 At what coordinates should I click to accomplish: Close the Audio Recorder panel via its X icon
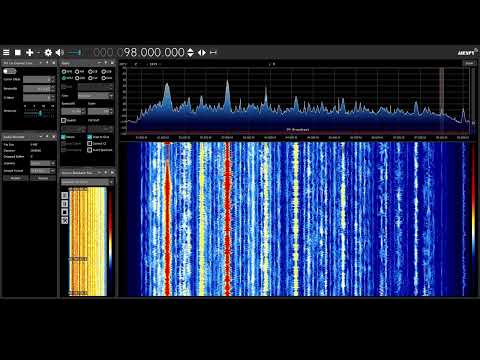pyautogui.click(x=54, y=136)
